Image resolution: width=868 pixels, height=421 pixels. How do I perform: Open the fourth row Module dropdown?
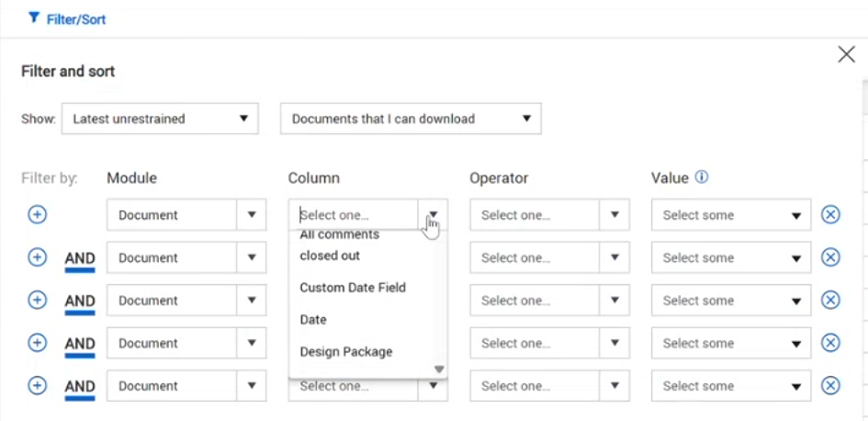coord(186,343)
